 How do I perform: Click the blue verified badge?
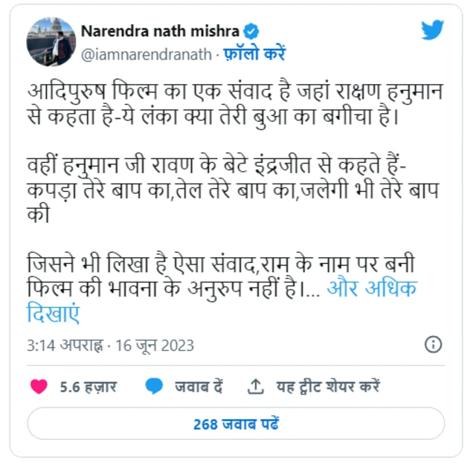click(x=253, y=31)
